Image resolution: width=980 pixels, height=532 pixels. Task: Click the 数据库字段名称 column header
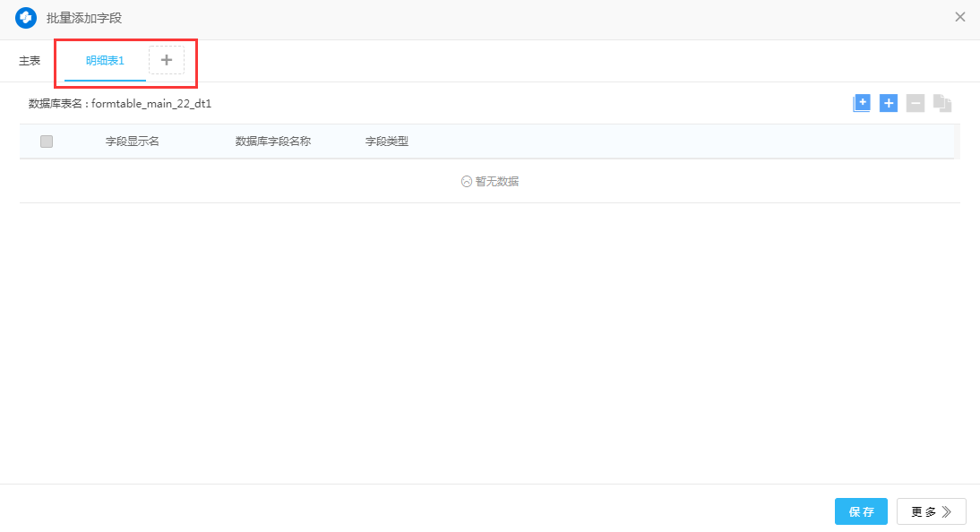tap(272, 142)
